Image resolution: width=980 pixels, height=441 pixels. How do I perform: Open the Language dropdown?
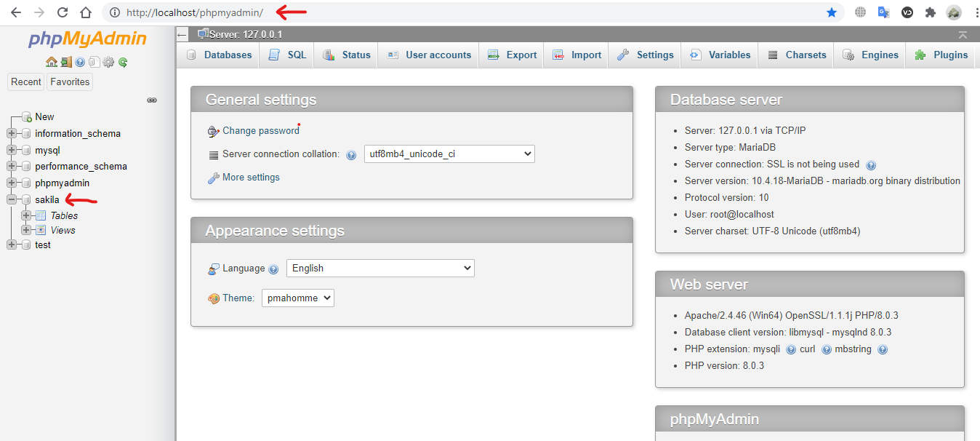(x=380, y=268)
